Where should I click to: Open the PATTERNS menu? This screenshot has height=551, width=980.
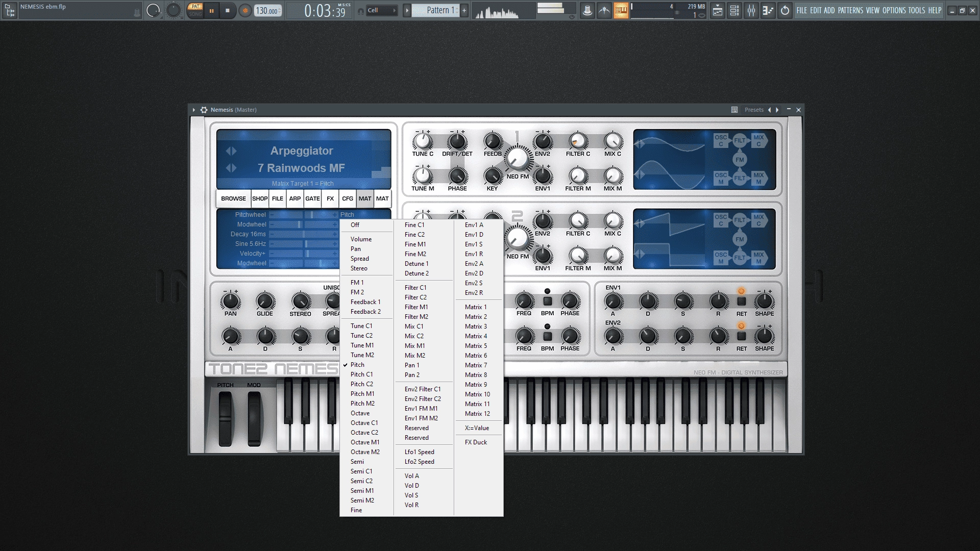(x=850, y=10)
